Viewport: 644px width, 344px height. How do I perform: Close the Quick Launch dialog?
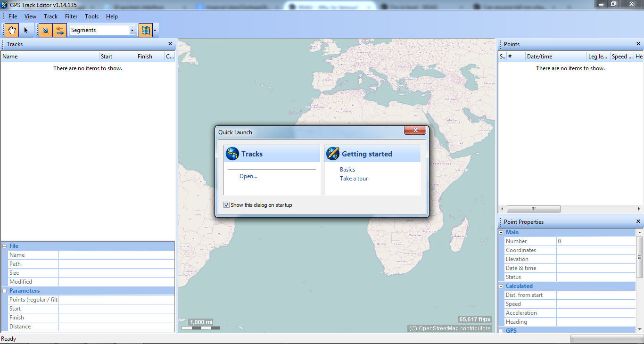(x=415, y=131)
